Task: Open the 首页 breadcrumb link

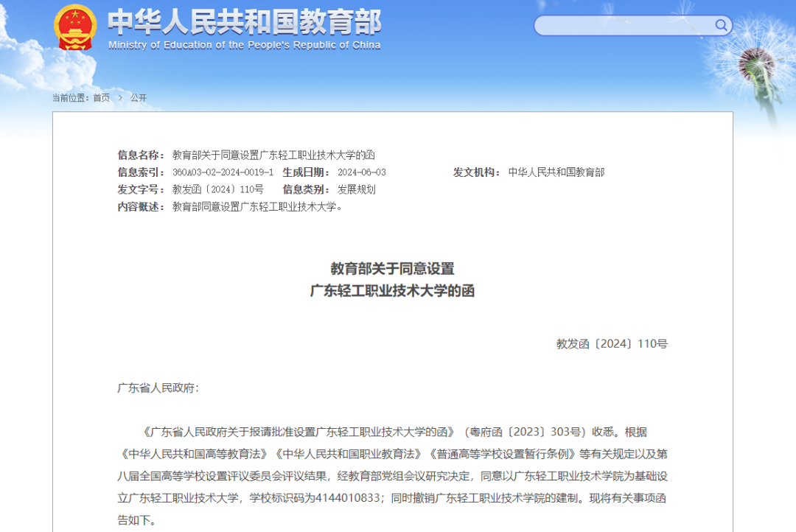Action: click(x=102, y=97)
